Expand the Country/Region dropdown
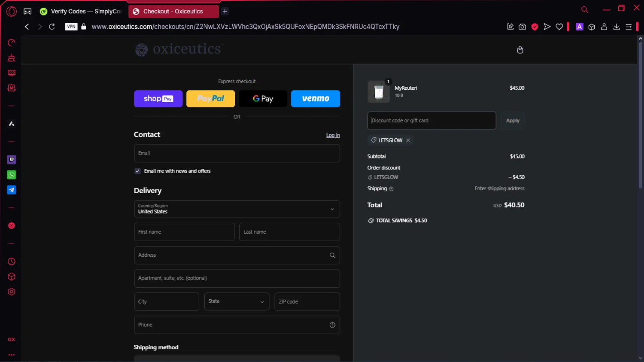 (237, 209)
